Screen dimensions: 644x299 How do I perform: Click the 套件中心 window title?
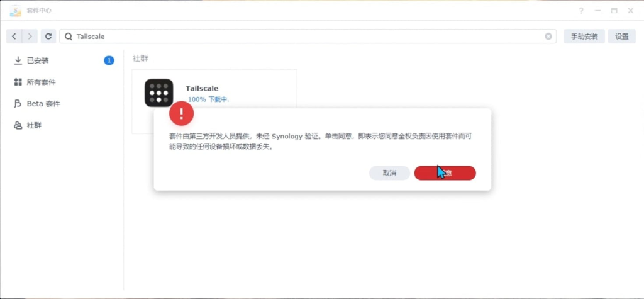(x=40, y=11)
